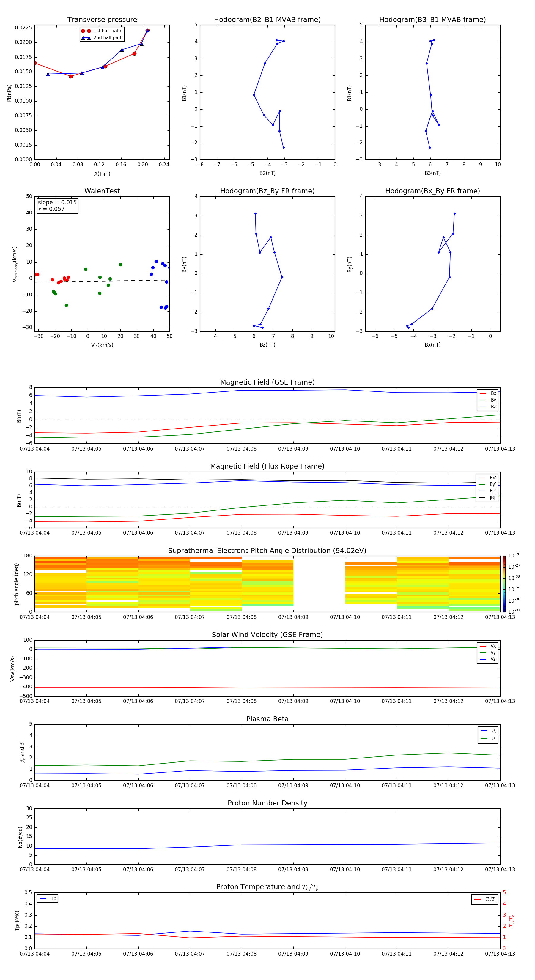Click the dashed fit line in WalenTest plot
The image size is (535, 980).
click(102, 281)
